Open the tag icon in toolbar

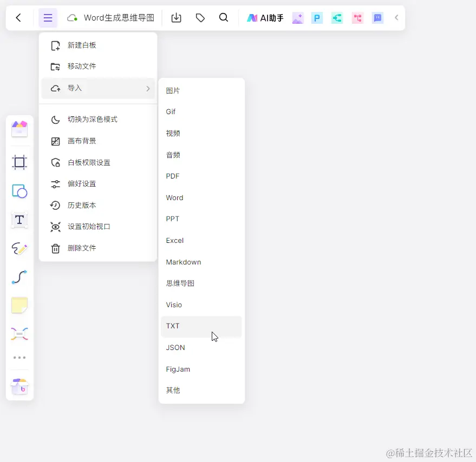tap(200, 18)
